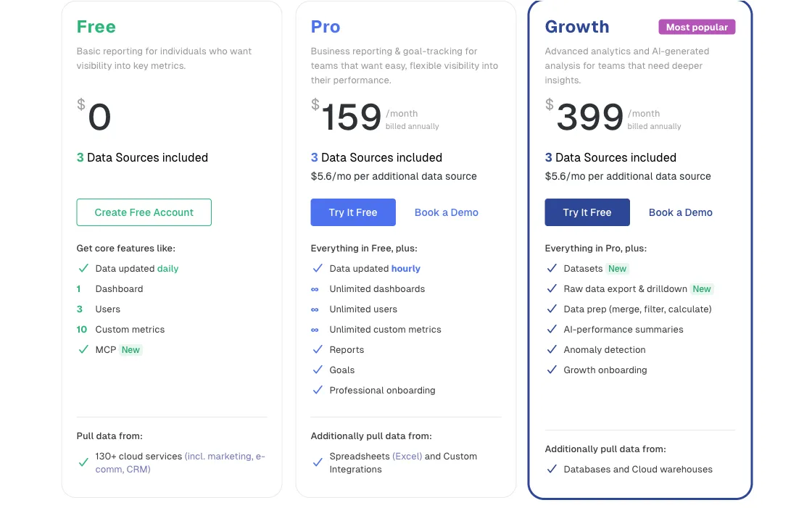This screenshot has width=812, height=508.
Task: Click the infinity icon next to 'Unlimited custom metrics'
Action: (318, 329)
